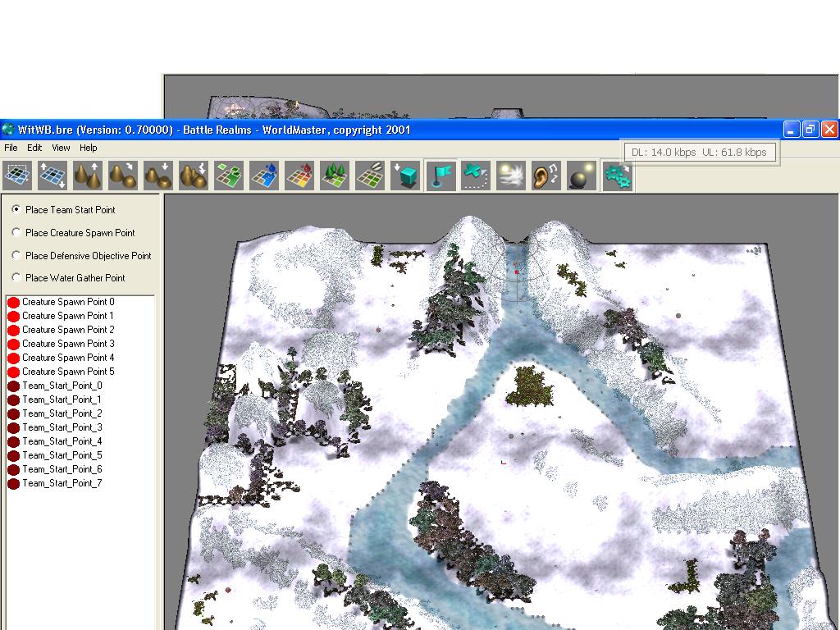This screenshot has width=840, height=630.
Task: Select the lighting sphere tool
Action: tap(582, 176)
